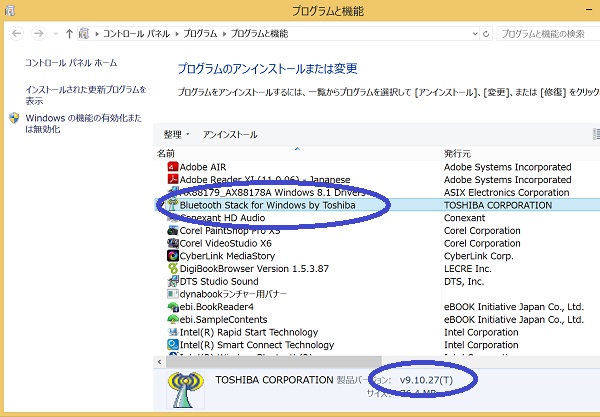Open インストールされた更新プログラムを表示 link

[x=86, y=95]
